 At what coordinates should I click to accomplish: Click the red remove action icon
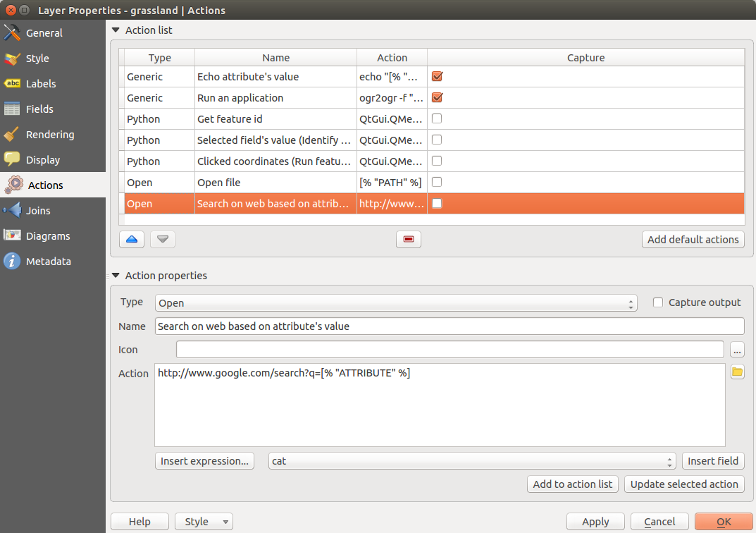pyautogui.click(x=408, y=240)
